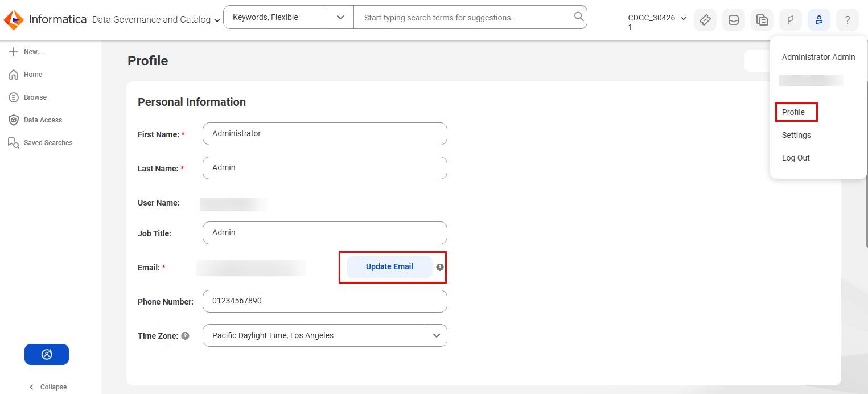
Task: Click the flag icon in the header
Action: tap(791, 20)
